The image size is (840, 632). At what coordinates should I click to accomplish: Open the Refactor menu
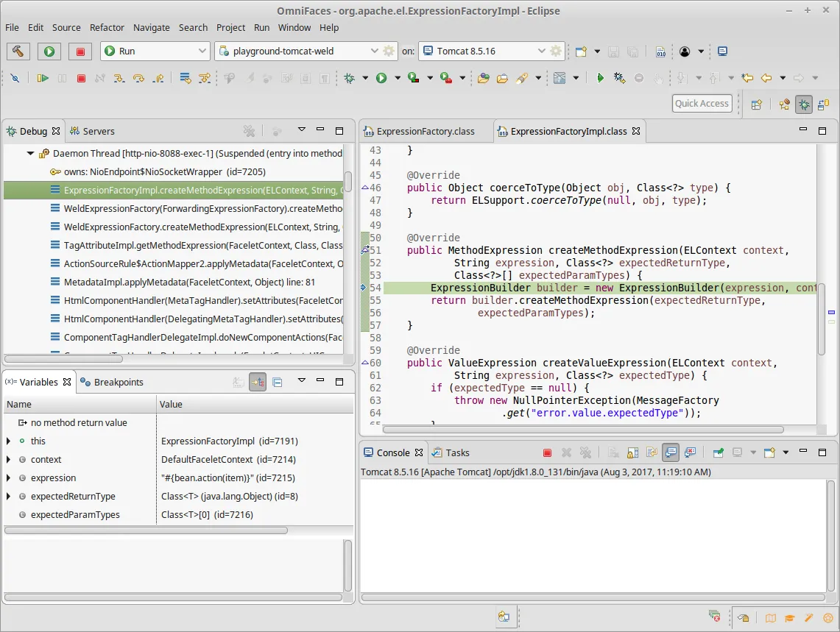tap(107, 27)
